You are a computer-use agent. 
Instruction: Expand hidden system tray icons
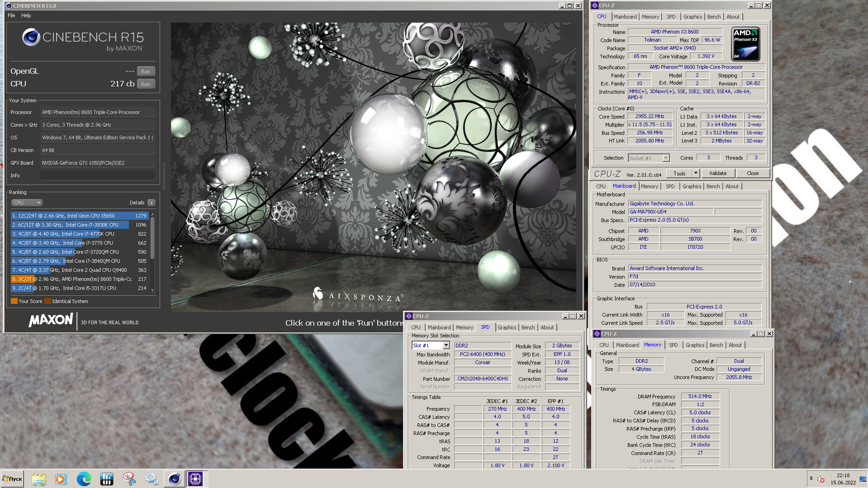tap(811, 479)
